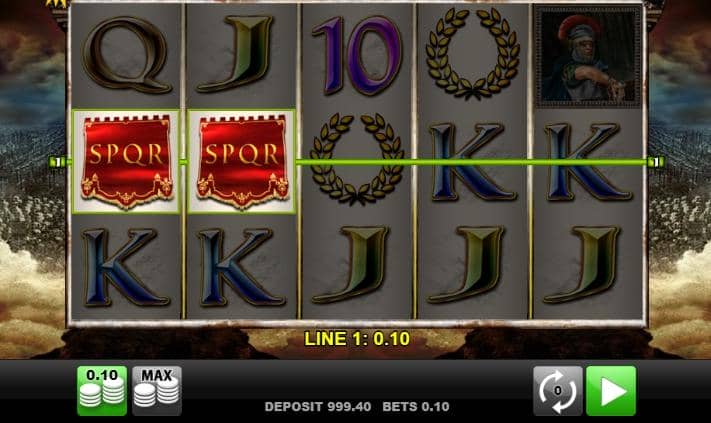This screenshot has height=423, width=711.
Task: Click the left line 1 marker
Action: point(58,161)
